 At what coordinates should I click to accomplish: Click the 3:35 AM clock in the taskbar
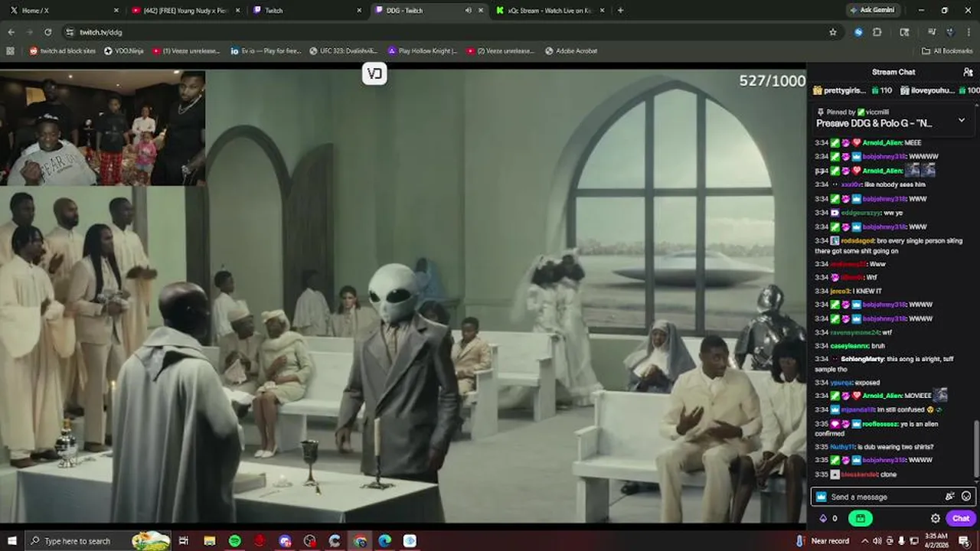[936, 540]
